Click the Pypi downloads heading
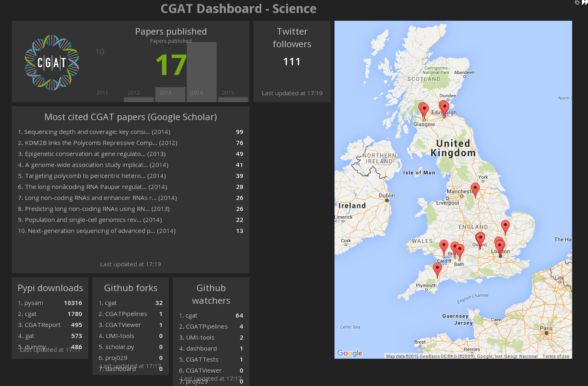 point(50,288)
